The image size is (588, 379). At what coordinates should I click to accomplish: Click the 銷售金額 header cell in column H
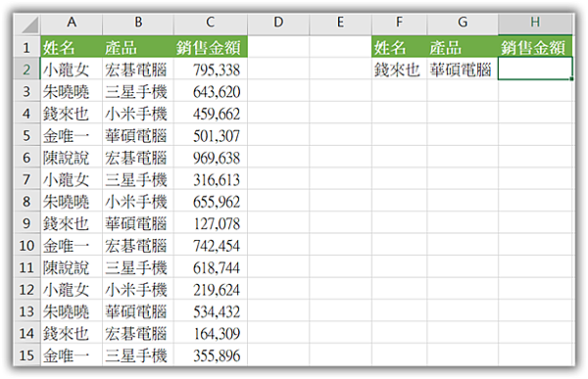point(535,47)
